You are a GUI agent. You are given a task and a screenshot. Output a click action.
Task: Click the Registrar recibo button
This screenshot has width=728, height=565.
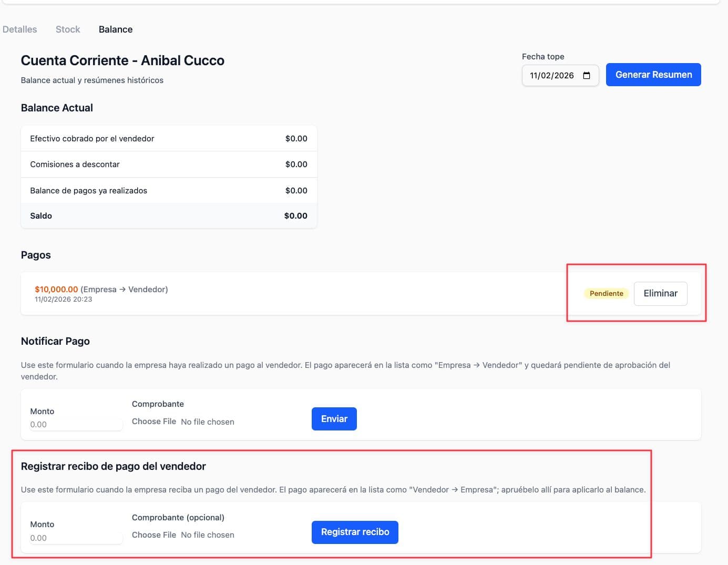pyautogui.click(x=355, y=532)
